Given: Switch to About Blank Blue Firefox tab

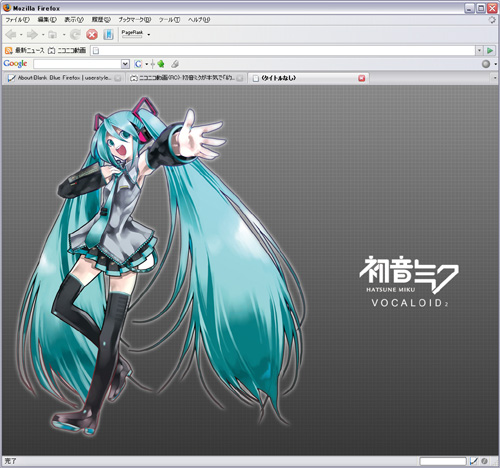Looking at the screenshot, I should point(64,78).
